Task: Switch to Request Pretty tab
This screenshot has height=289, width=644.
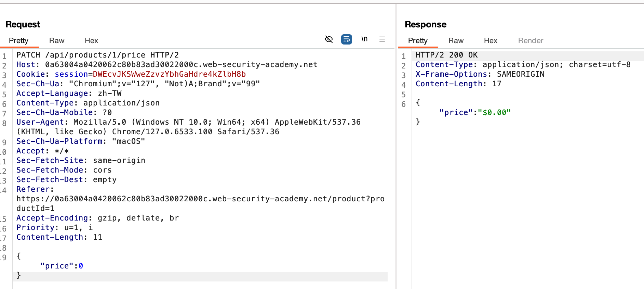Action: pos(18,41)
